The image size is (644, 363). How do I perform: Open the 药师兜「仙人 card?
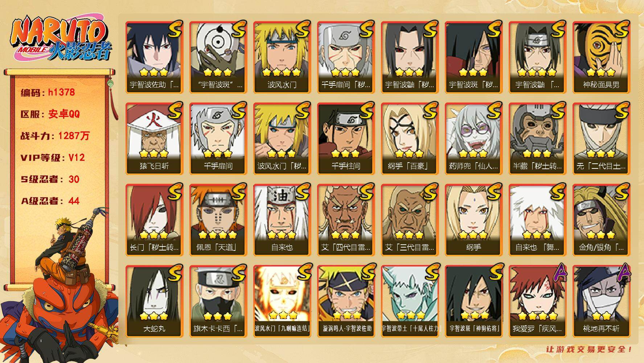pos(473,139)
